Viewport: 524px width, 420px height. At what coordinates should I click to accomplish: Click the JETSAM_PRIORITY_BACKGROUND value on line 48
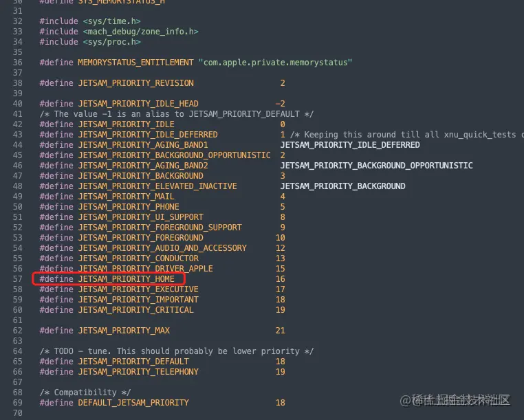click(342, 186)
